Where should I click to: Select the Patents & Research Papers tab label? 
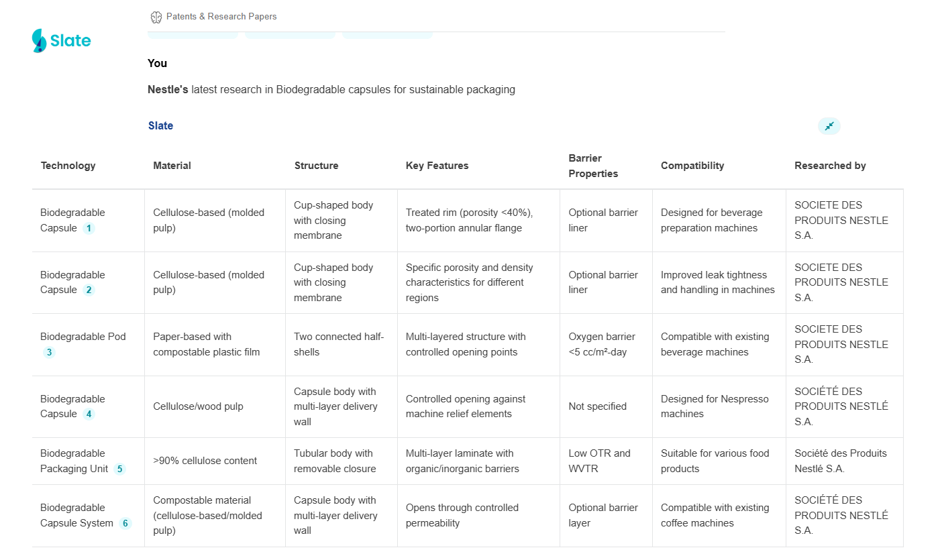[221, 17]
